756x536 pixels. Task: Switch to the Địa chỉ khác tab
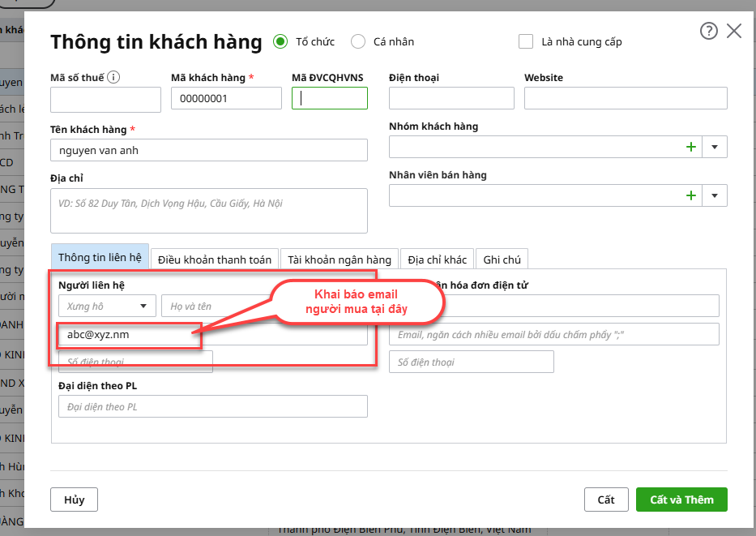pos(438,259)
